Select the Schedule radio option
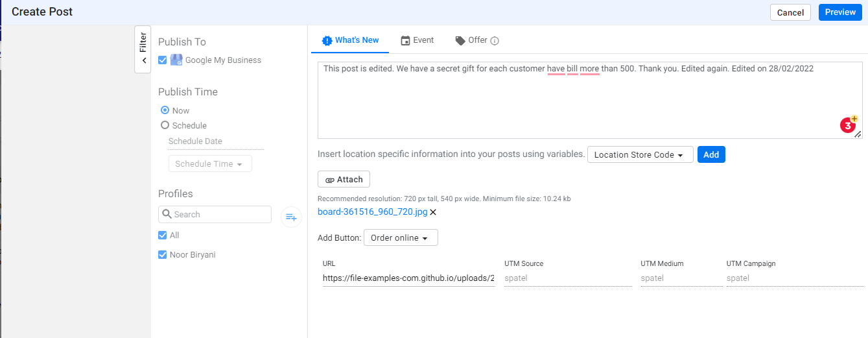868x338 pixels. click(x=165, y=125)
